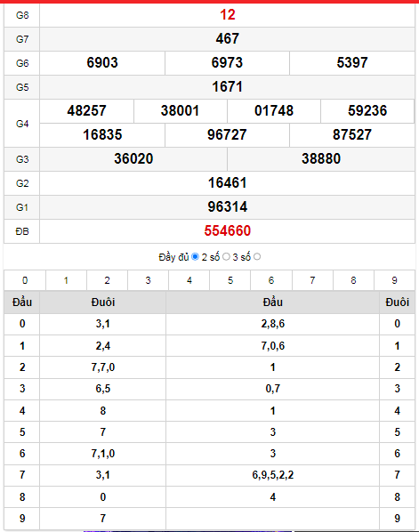Click the G1 result 96314

[228, 207]
